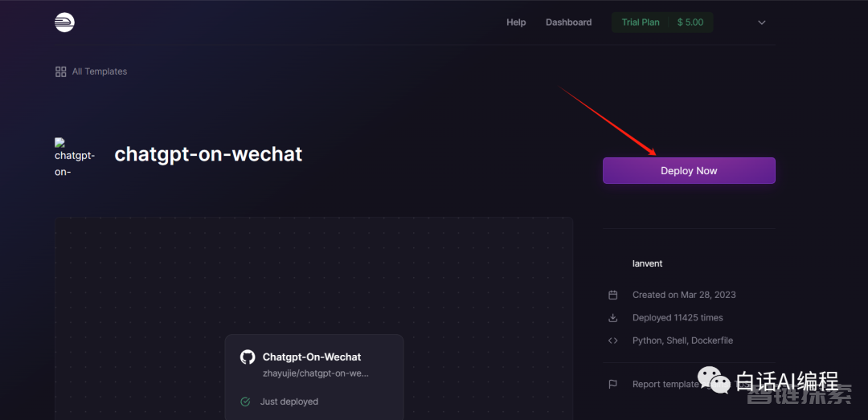Click the broken chatgpt-on-wechat template image
Viewport: 868px width, 420px height.
coord(75,157)
